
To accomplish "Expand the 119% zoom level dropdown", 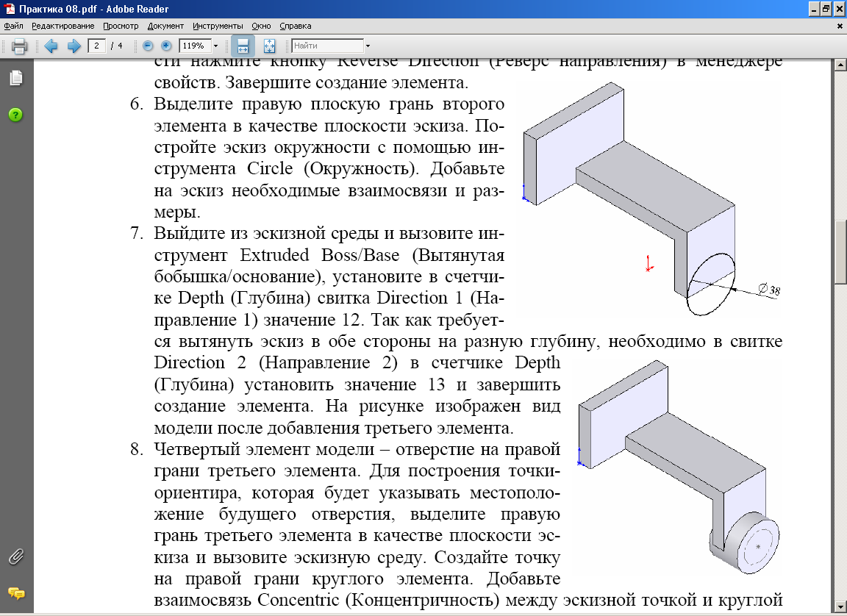I will click(215, 46).
